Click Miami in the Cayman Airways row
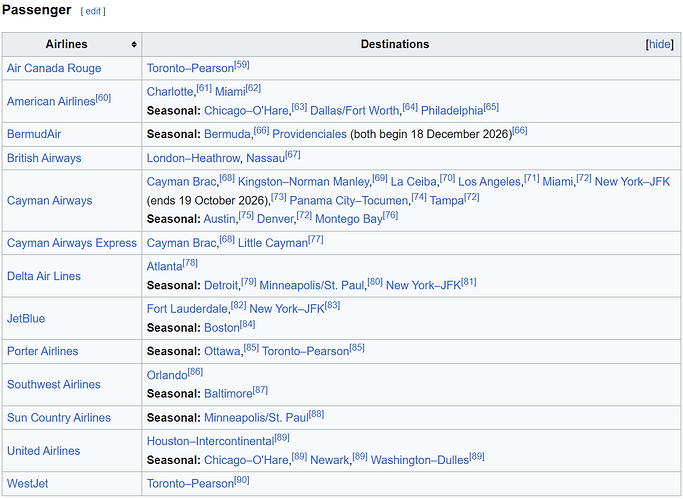This screenshot has height=499, width=683. (x=558, y=182)
